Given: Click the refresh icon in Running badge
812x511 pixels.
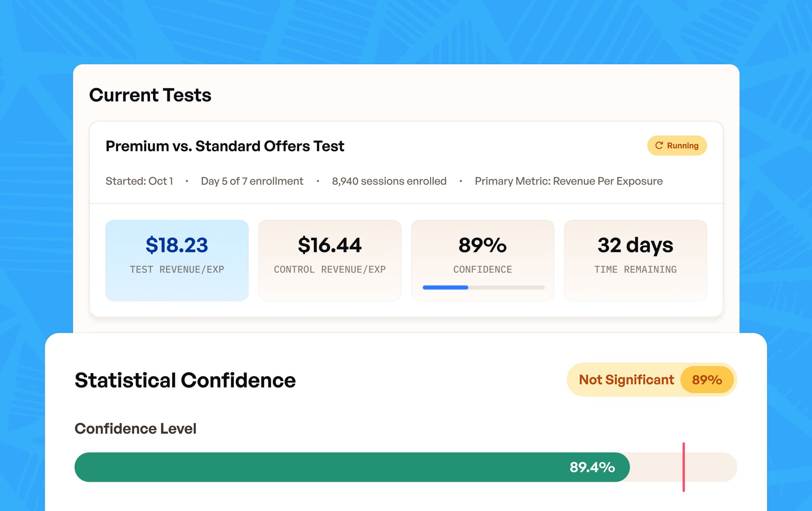Looking at the screenshot, I should (x=659, y=145).
